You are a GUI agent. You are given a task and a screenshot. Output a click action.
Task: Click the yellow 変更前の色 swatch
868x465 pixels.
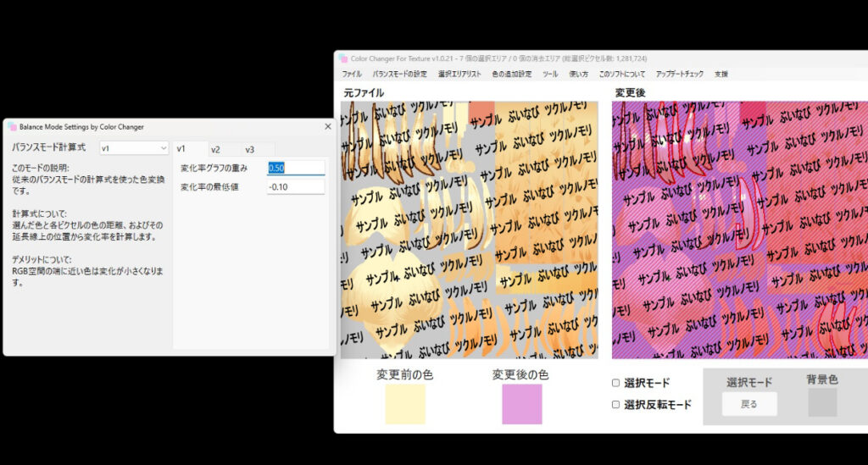click(x=405, y=404)
